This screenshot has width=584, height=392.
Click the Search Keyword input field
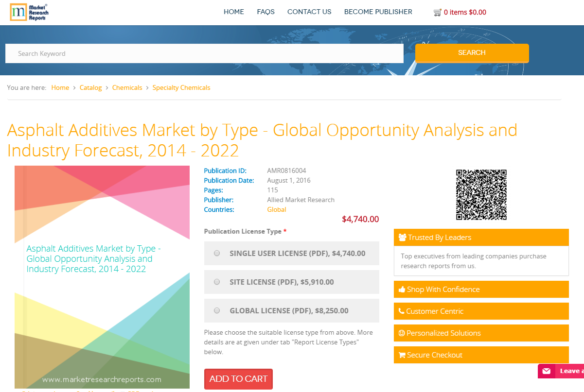(x=204, y=53)
